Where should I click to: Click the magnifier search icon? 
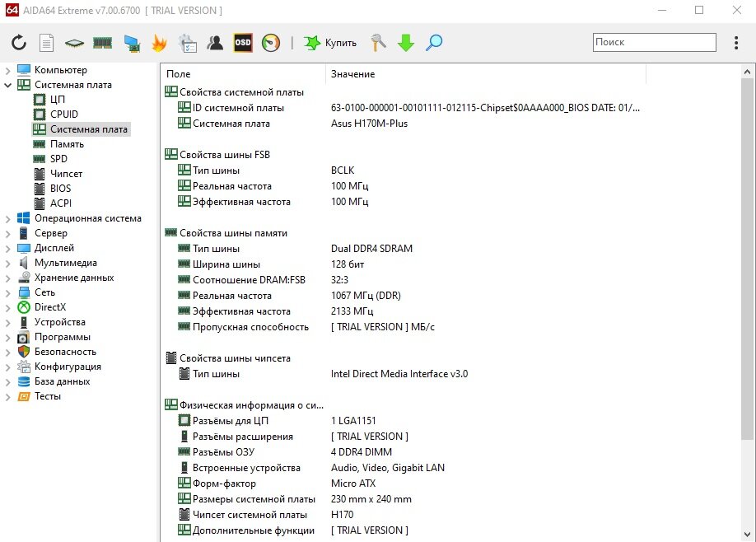coord(434,43)
